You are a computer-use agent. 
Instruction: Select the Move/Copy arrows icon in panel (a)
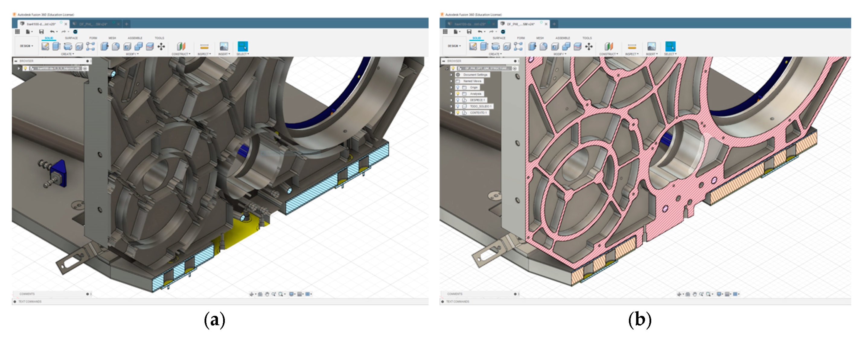pos(161,46)
